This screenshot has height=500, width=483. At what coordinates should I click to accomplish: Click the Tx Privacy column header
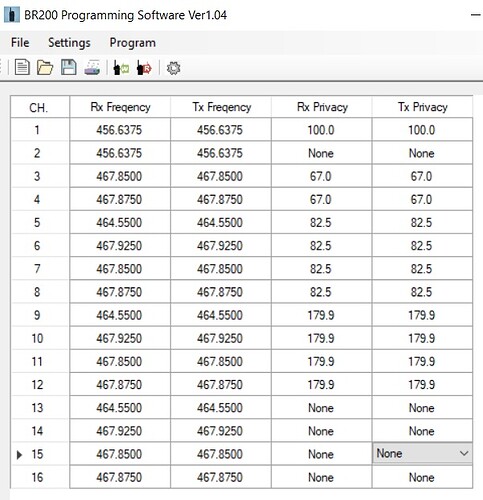pos(422,107)
